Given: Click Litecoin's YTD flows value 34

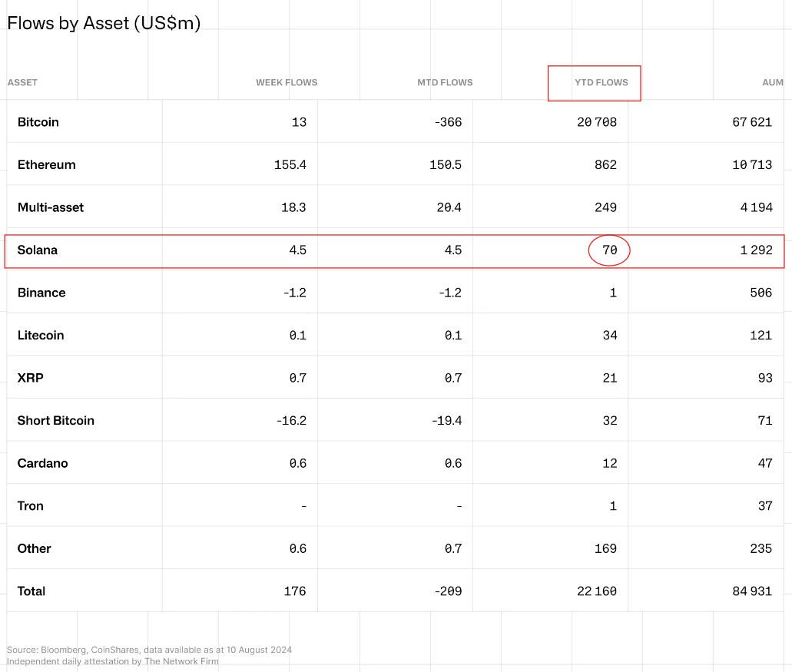Looking at the screenshot, I should tap(610, 336).
